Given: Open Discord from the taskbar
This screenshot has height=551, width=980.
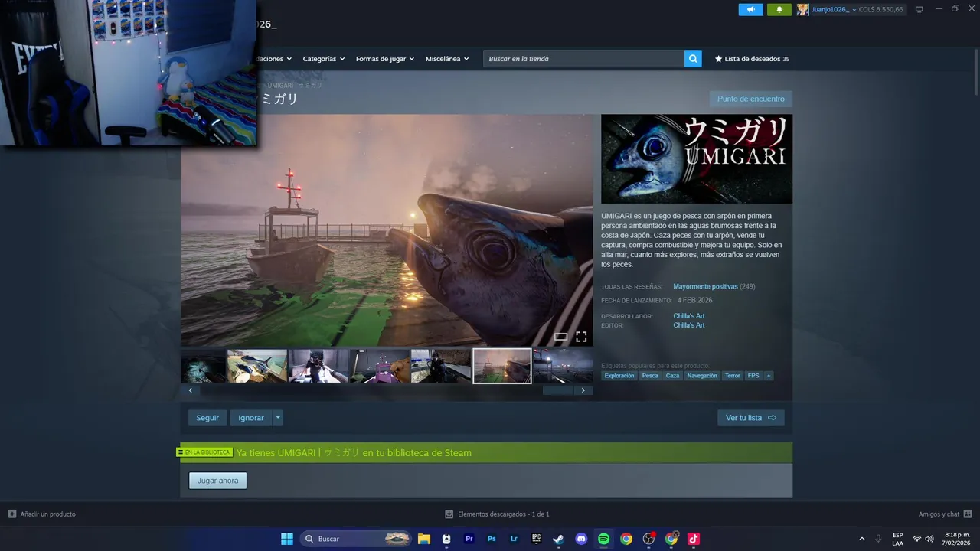Looking at the screenshot, I should pyautogui.click(x=581, y=539).
